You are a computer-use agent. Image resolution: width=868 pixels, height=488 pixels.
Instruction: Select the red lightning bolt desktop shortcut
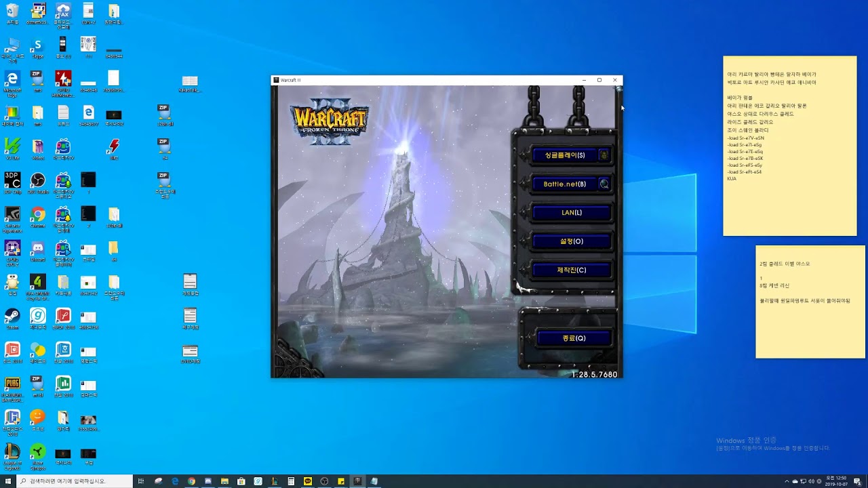pos(114,149)
